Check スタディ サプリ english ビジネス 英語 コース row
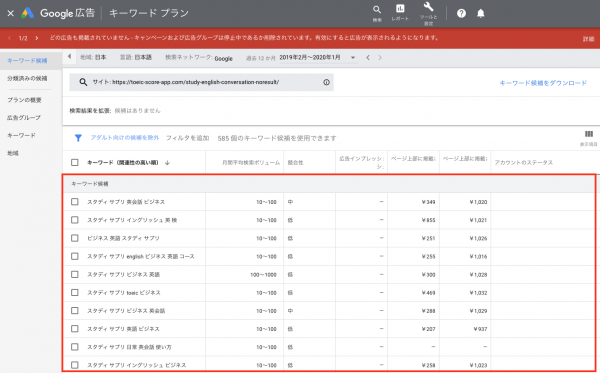Image resolution: width=600 pixels, height=373 pixels. click(x=75, y=256)
